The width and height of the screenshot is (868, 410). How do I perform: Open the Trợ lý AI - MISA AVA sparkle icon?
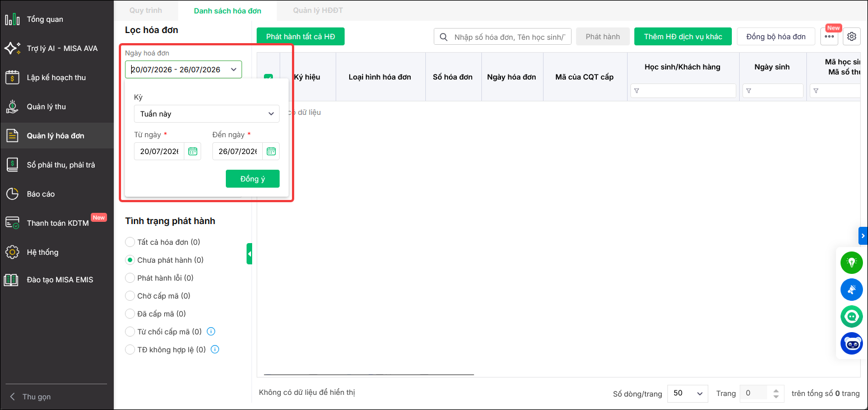12,49
